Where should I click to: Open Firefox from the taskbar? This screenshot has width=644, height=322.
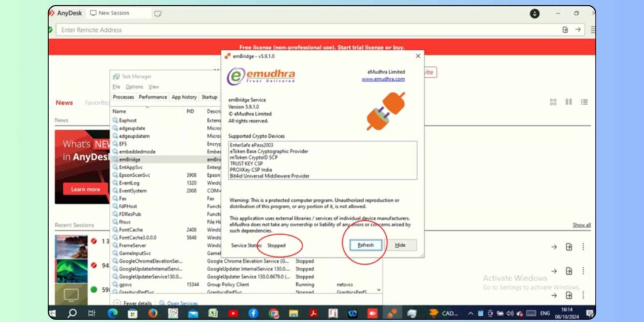pyautogui.click(x=152, y=313)
